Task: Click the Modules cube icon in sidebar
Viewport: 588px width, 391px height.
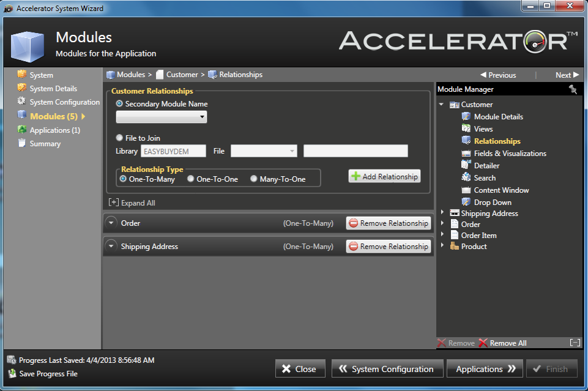Action: coord(22,114)
